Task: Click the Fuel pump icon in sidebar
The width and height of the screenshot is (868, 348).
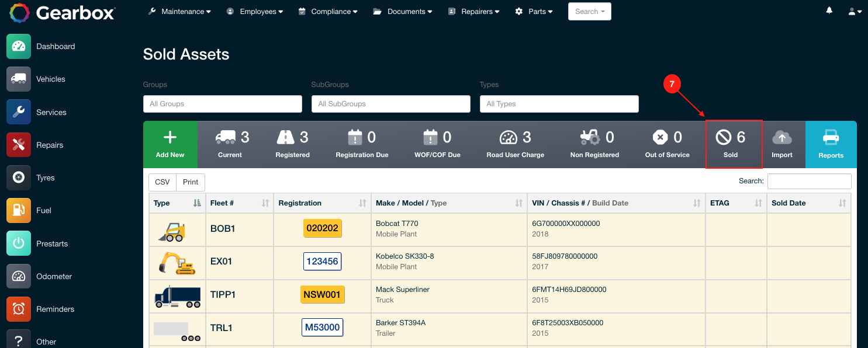Action: pos(18,210)
